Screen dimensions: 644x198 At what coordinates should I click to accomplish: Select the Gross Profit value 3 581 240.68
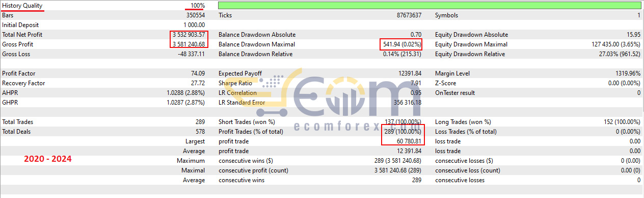tap(189, 44)
